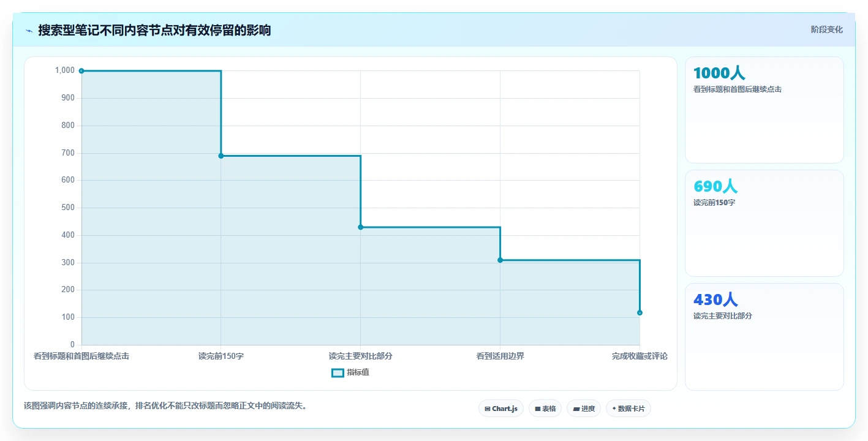This screenshot has height=441, width=868.
Task: Open the 1000人 stat card
Action: [764, 110]
